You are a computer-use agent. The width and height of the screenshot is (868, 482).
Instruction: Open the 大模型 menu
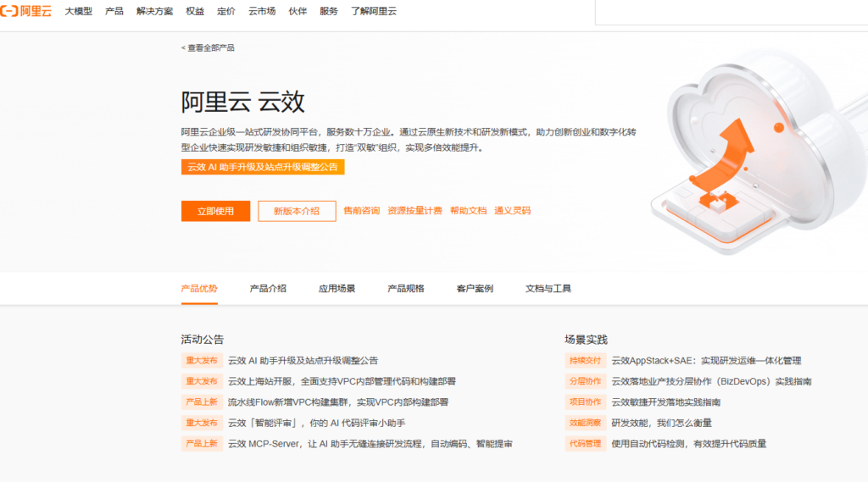[79, 11]
